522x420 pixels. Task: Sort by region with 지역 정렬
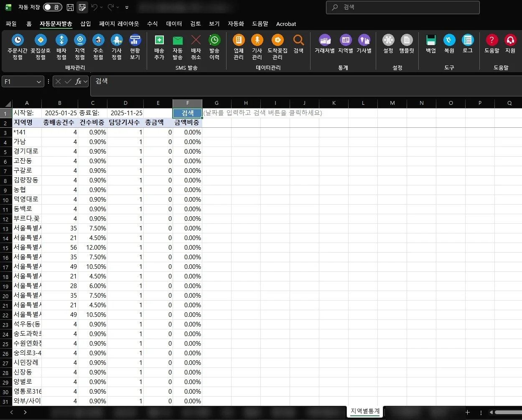coord(80,40)
